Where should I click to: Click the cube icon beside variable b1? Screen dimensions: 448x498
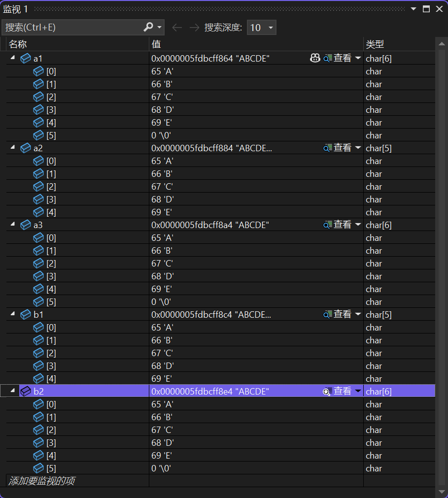click(x=26, y=314)
